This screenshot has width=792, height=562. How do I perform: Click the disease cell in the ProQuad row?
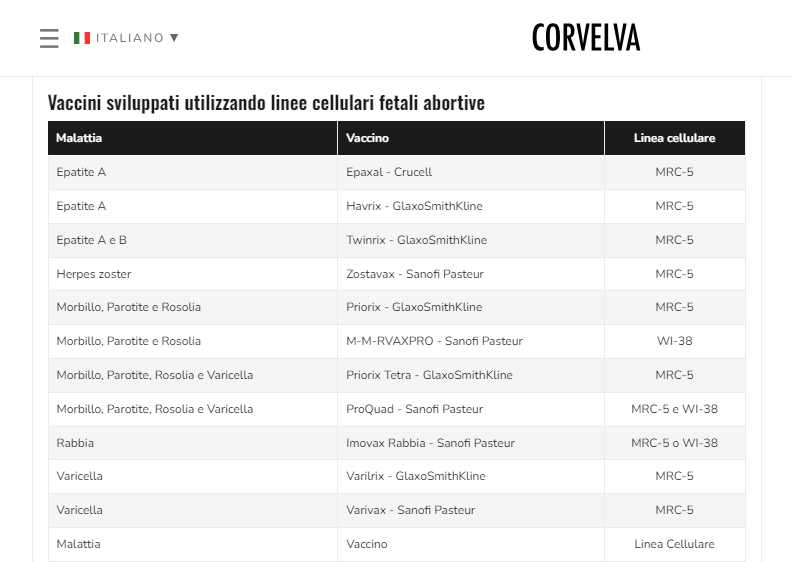pyautogui.click(x=192, y=409)
